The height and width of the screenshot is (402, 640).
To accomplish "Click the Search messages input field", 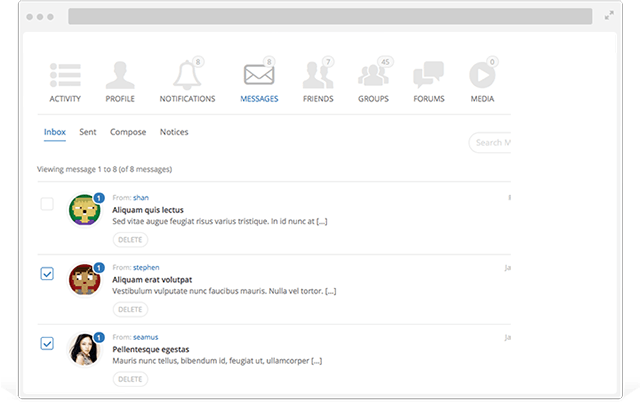I will click(490, 142).
